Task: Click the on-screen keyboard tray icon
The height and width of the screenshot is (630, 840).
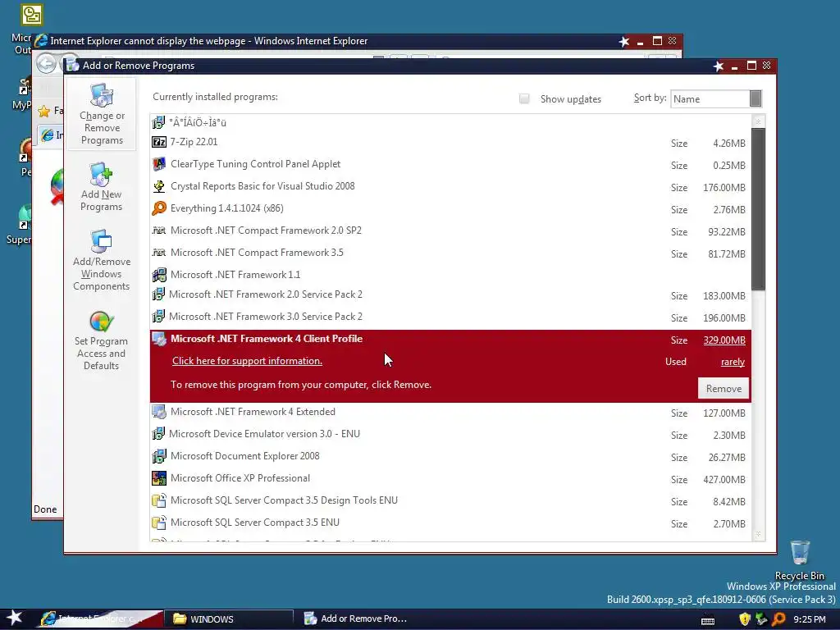Action: pyautogui.click(x=708, y=620)
